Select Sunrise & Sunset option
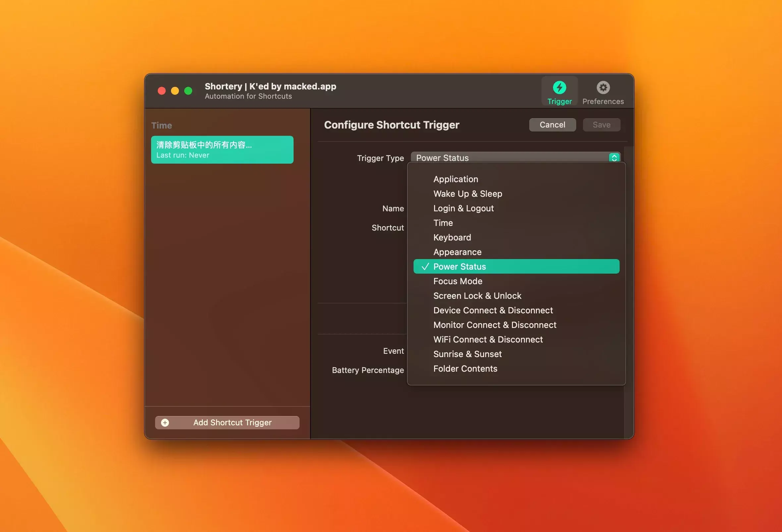 [467, 354]
